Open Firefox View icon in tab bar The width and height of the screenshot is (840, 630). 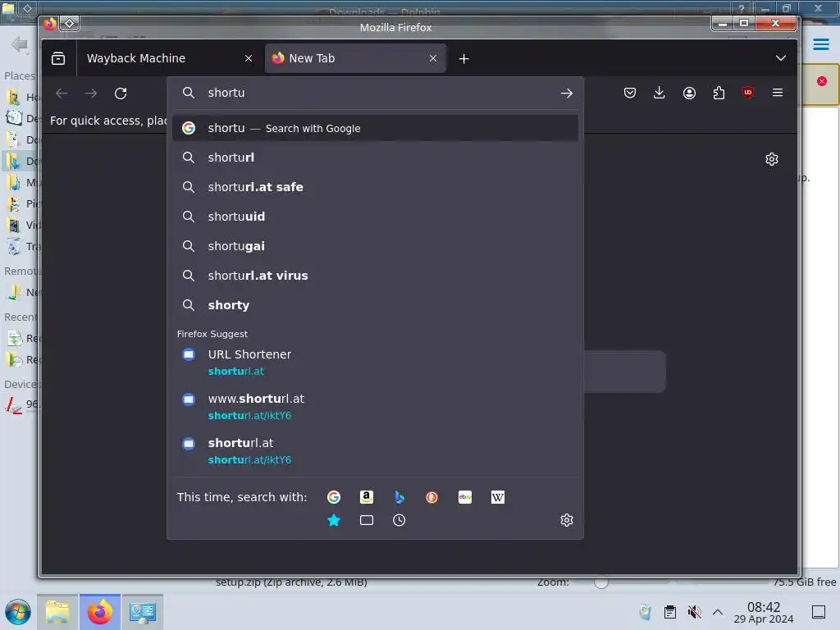pos(58,58)
